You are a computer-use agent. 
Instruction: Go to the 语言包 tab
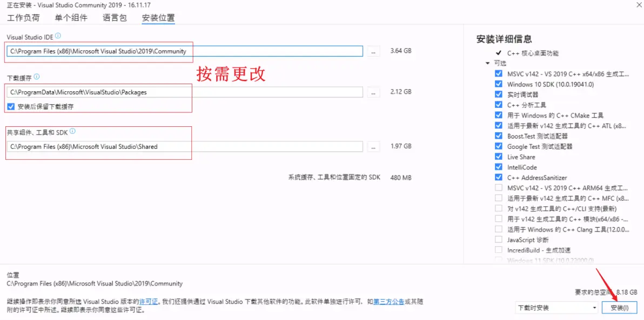point(115,18)
